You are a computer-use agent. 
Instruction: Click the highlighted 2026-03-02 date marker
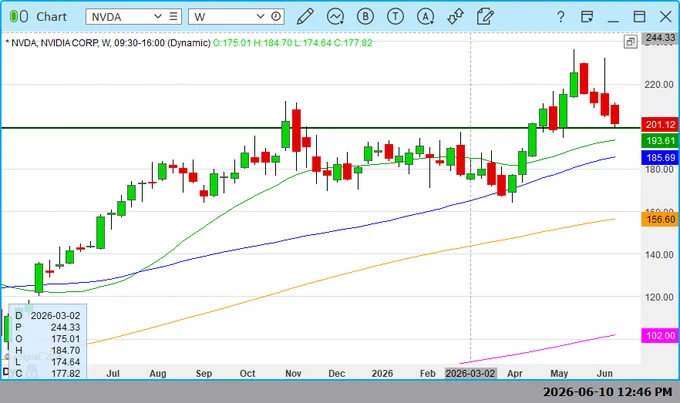(x=471, y=374)
